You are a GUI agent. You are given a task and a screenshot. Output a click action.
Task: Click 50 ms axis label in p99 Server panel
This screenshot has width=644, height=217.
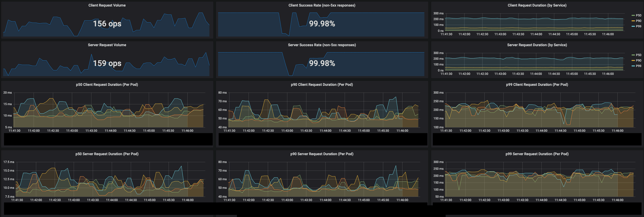439,197
